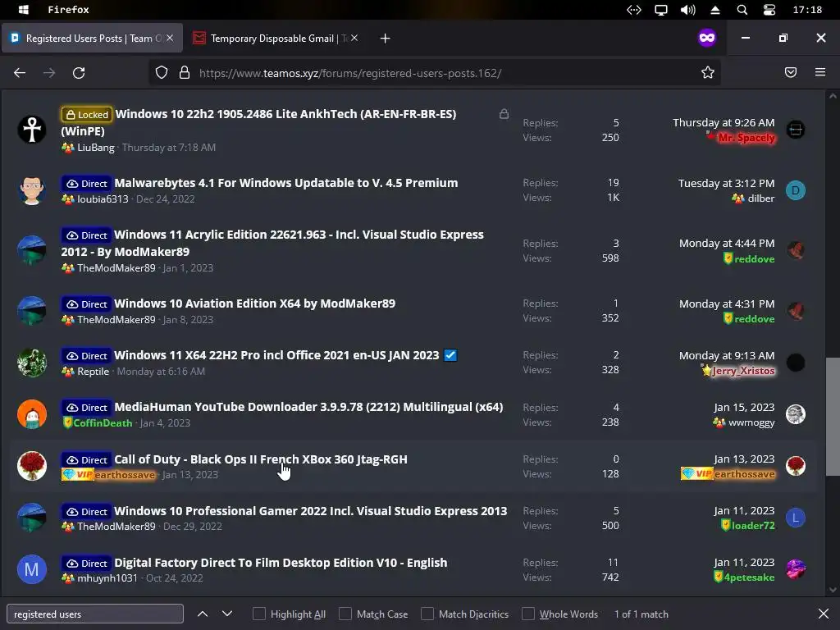Click the find next match arrow
The image size is (840, 630).
tap(227, 614)
